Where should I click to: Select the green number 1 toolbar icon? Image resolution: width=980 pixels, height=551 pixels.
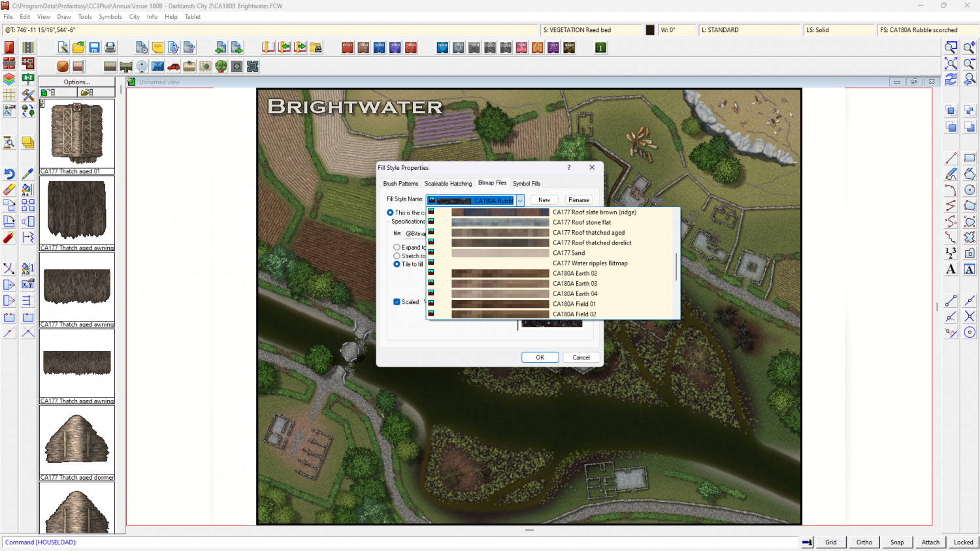pos(600,48)
